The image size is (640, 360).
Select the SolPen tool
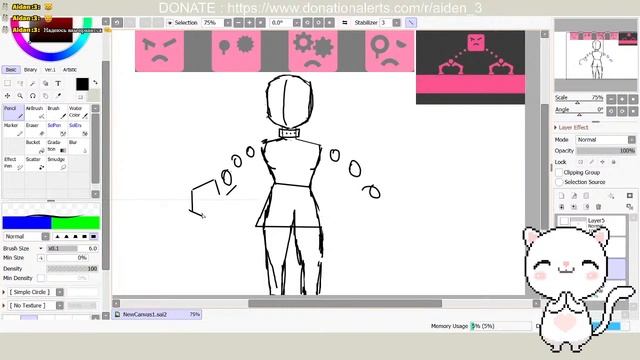click(56, 129)
